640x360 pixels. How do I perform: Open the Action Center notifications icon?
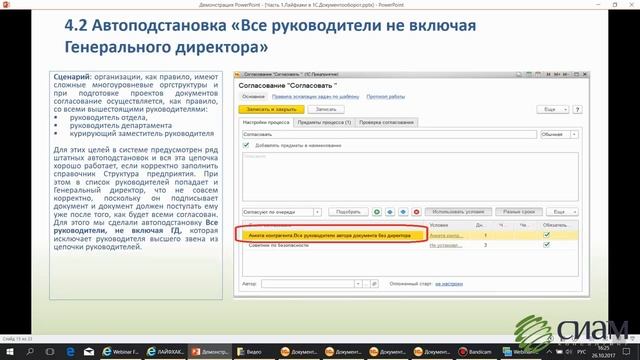click(627, 351)
